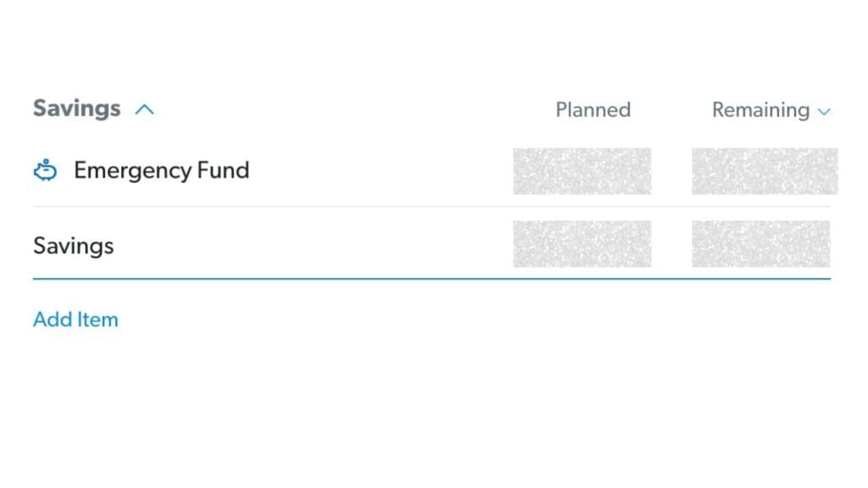Edit the Savings row planned amount
Viewport: 868px width, 488px height.
[581, 244]
